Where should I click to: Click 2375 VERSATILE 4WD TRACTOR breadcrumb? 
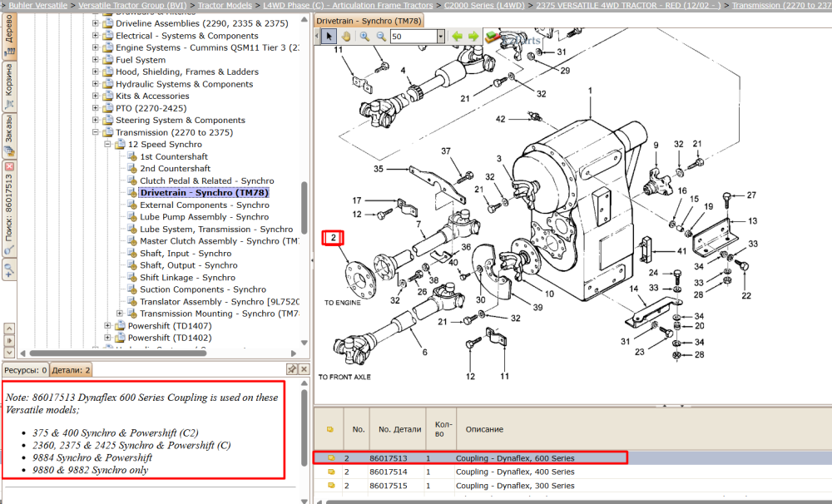pos(628,5)
